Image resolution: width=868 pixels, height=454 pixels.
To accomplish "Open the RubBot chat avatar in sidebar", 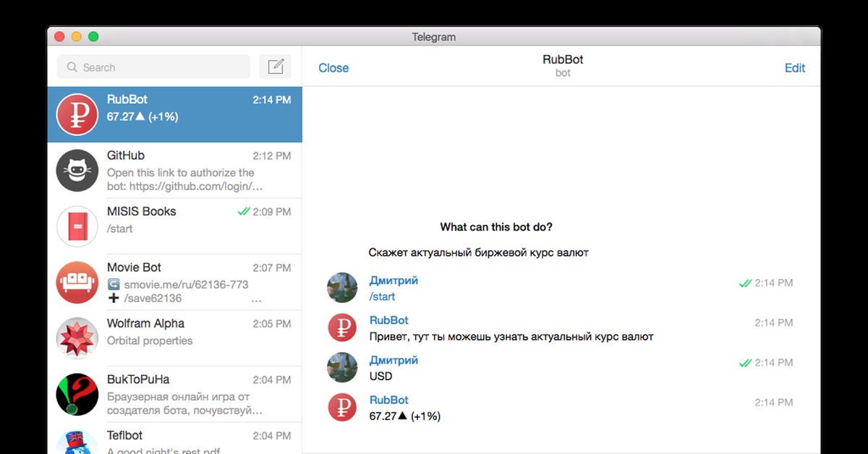I will point(77,114).
